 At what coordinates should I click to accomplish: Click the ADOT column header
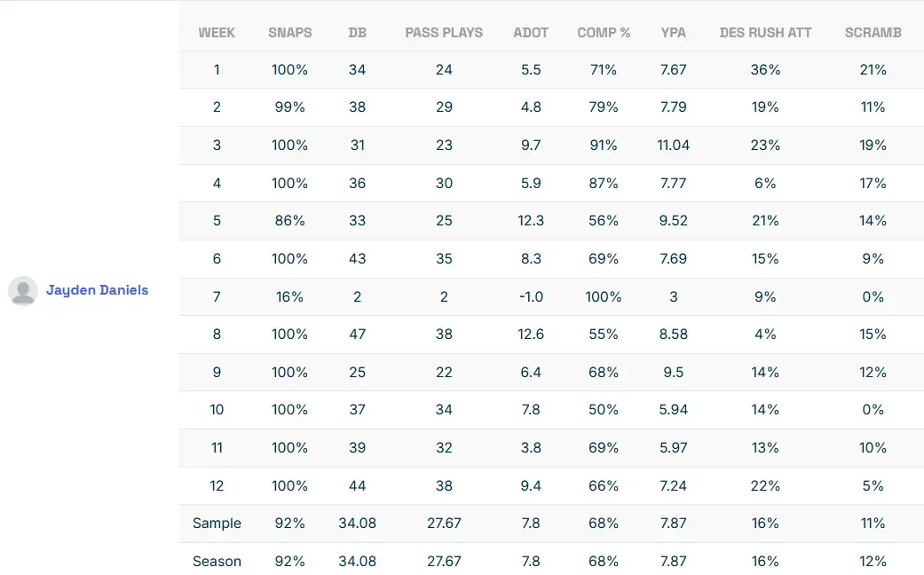point(531,33)
